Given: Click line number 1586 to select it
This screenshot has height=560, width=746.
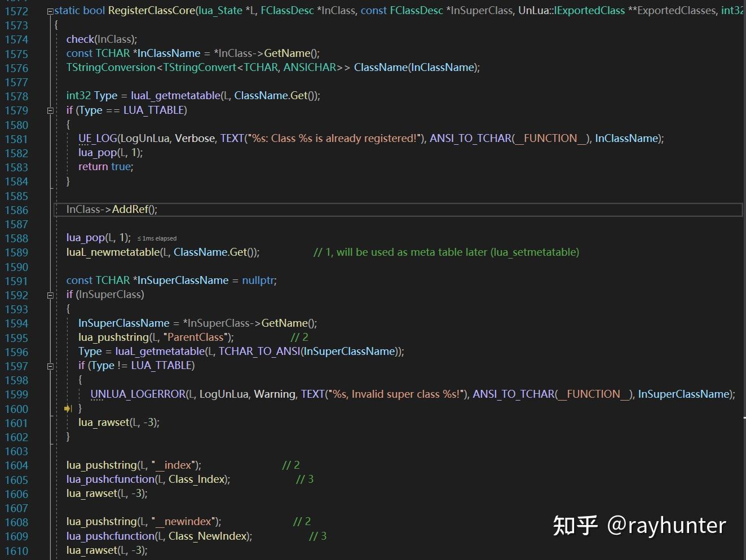Looking at the screenshot, I should (16, 209).
